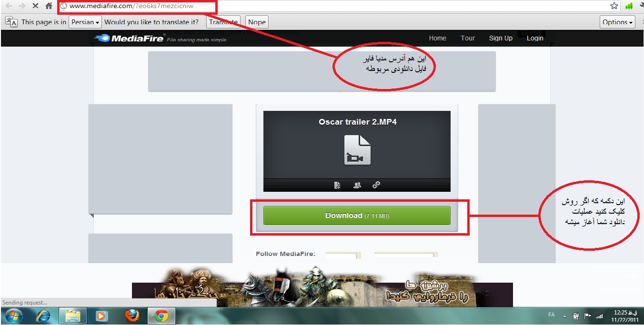
Task: Show hidden tray icons arrow
Action: click(x=564, y=316)
